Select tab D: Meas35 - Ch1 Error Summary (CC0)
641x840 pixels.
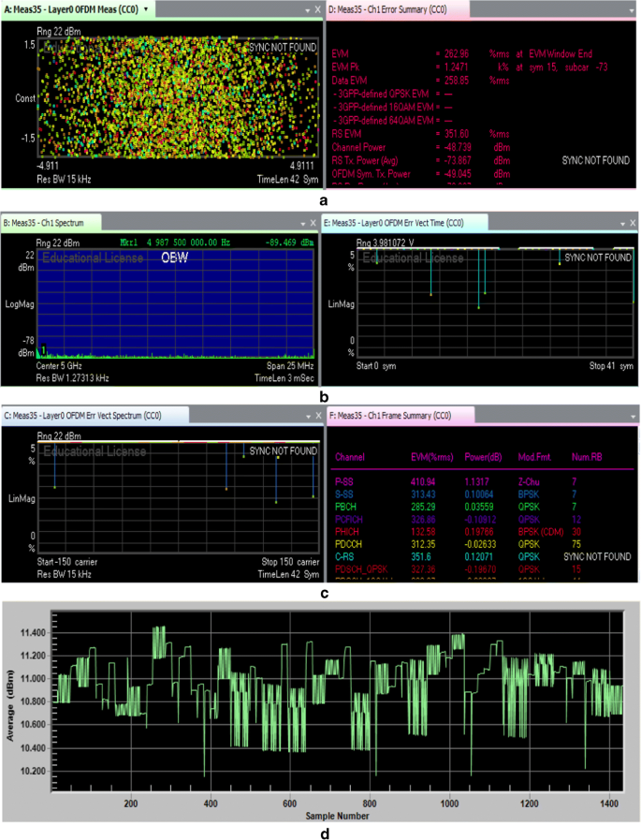[398, 9]
